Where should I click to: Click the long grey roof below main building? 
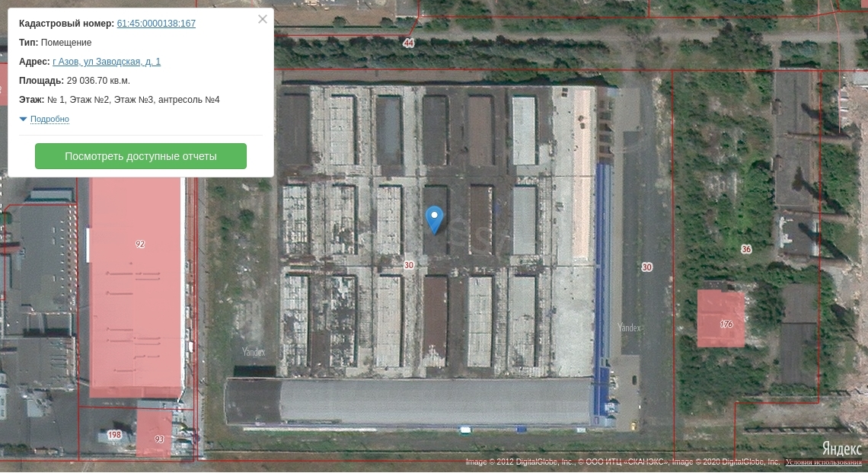click(x=409, y=401)
